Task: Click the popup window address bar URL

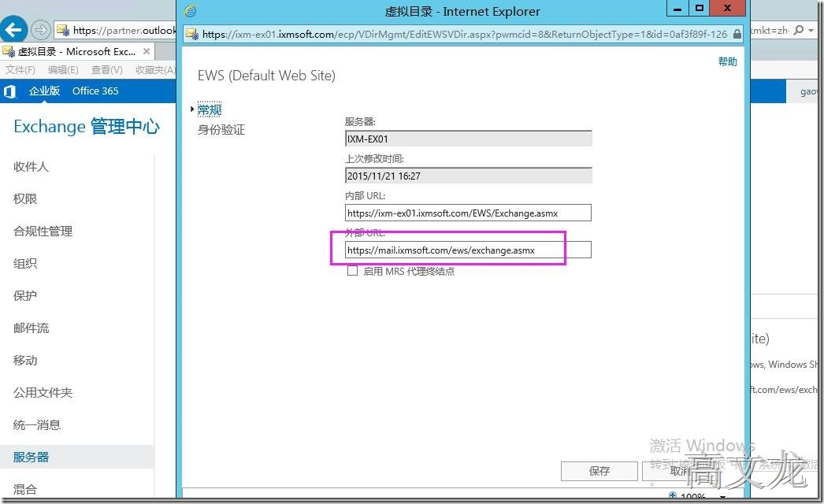Action: (465, 34)
